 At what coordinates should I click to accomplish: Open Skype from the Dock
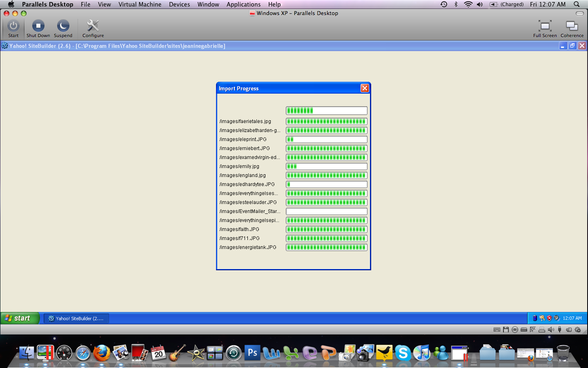click(x=403, y=353)
